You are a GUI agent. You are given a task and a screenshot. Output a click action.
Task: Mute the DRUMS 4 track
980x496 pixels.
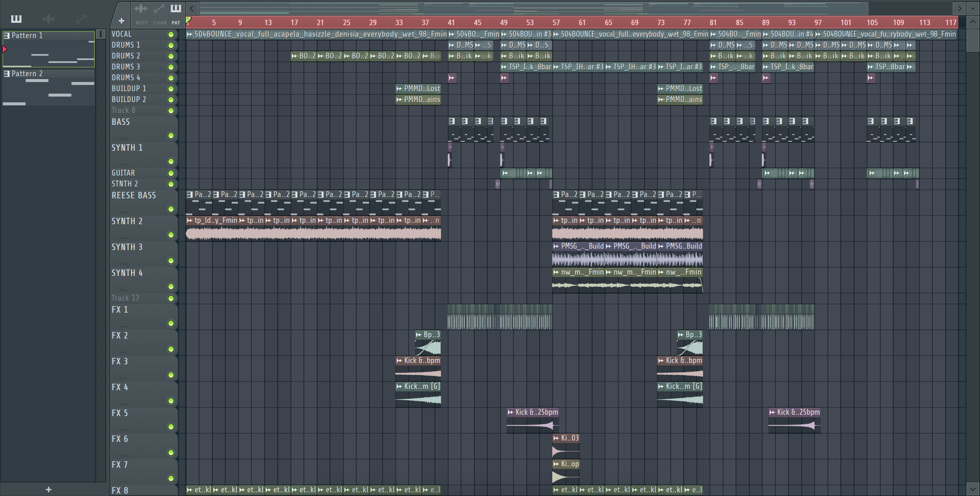[171, 78]
